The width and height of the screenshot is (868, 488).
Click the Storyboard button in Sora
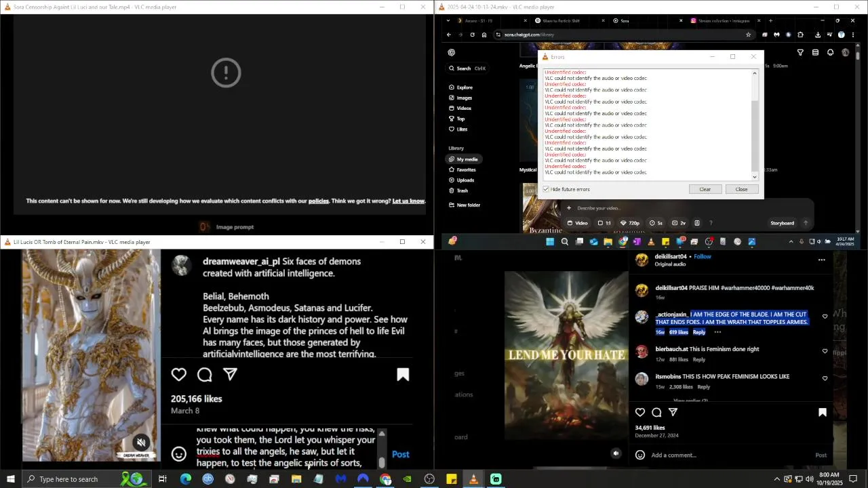(x=782, y=223)
